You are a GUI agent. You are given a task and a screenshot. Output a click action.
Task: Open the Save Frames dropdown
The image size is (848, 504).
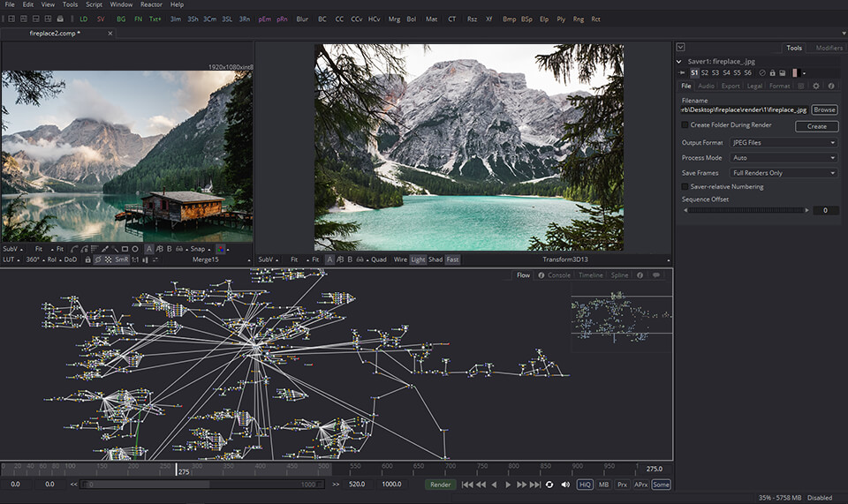coord(783,173)
